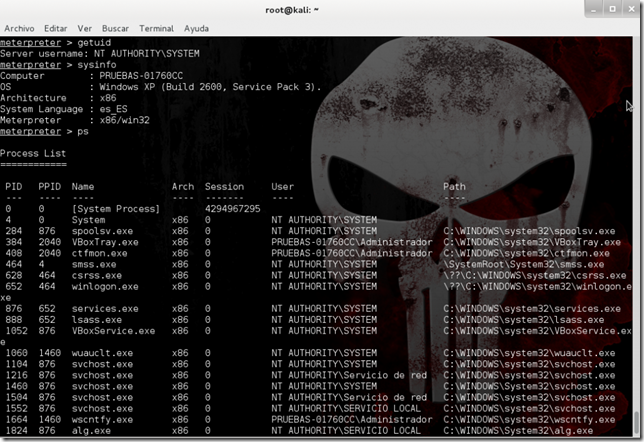644x442 pixels.
Task: Click the VBoxService.exe process name
Action: (113, 331)
